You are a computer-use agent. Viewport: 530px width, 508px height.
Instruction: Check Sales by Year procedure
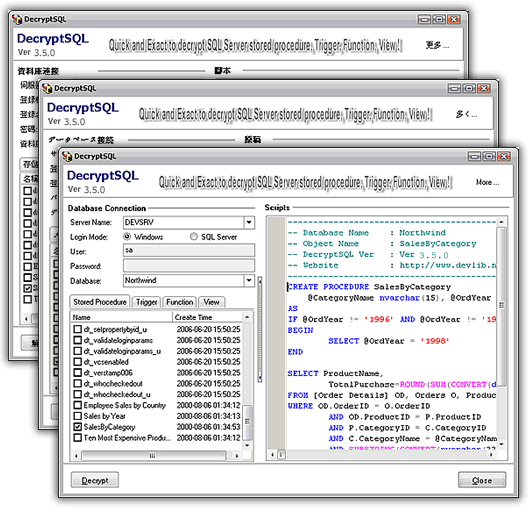pos(78,416)
